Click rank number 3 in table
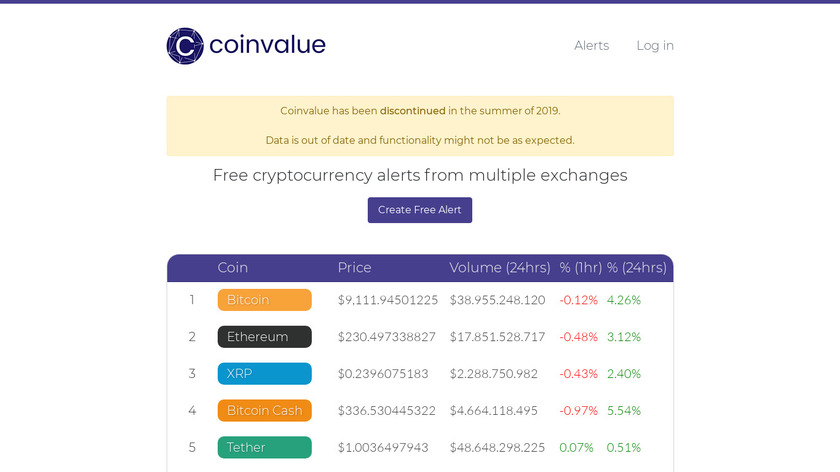 pyautogui.click(x=192, y=374)
